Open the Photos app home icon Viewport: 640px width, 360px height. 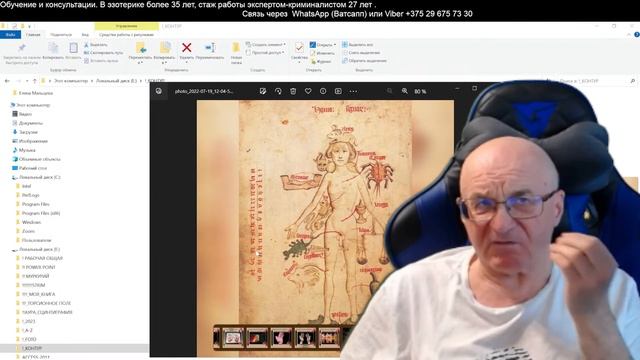[x=159, y=91]
